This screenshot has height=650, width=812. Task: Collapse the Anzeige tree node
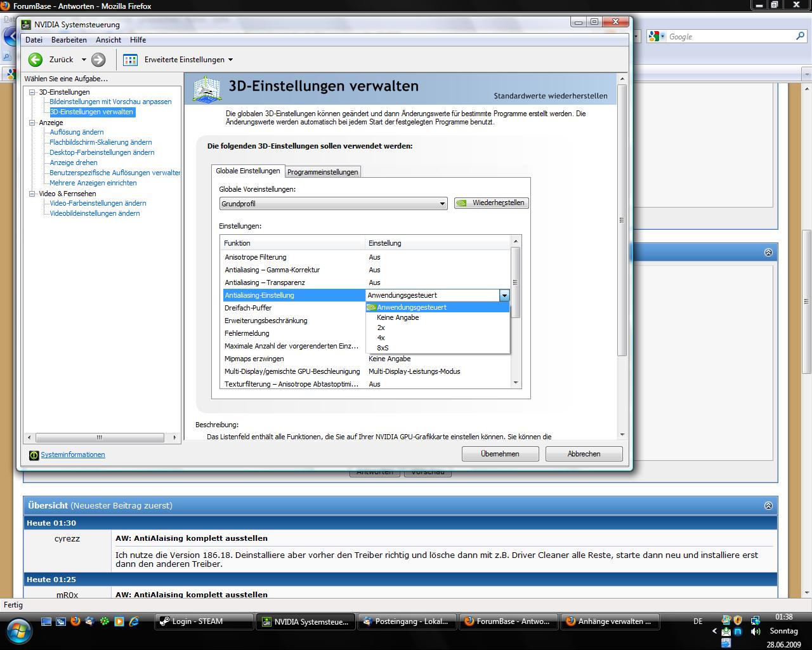point(32,123)
